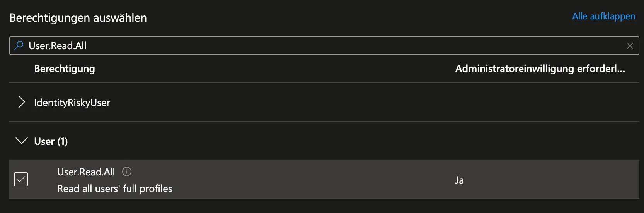Viewport: 644px width, 213px height.
Task: Open the info icon beside User.Read.All
Action: pyautogui.click(x=127, y=172)
